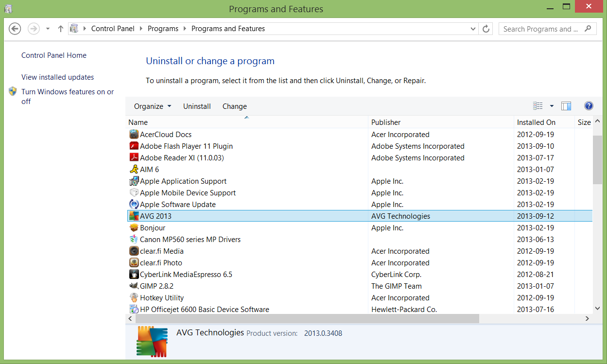The height and width of the screenshot is (364, 607).
Task: Select the CyberLink MediaEspresso icon
Action: (134, 275)
